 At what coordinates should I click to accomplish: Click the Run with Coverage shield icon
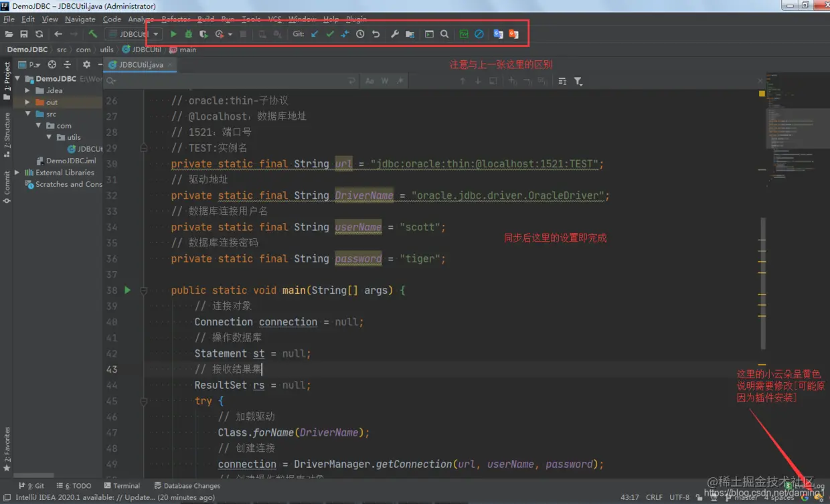click(x=203, y=34)
